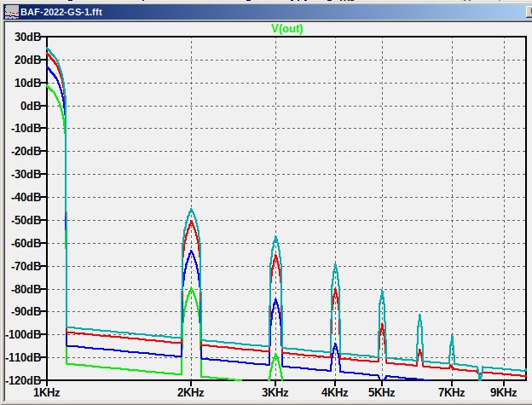The height and width of the screenshot is (405, 532).
Task: Click the green 3KHz harmonic peak
Action: 276,355
